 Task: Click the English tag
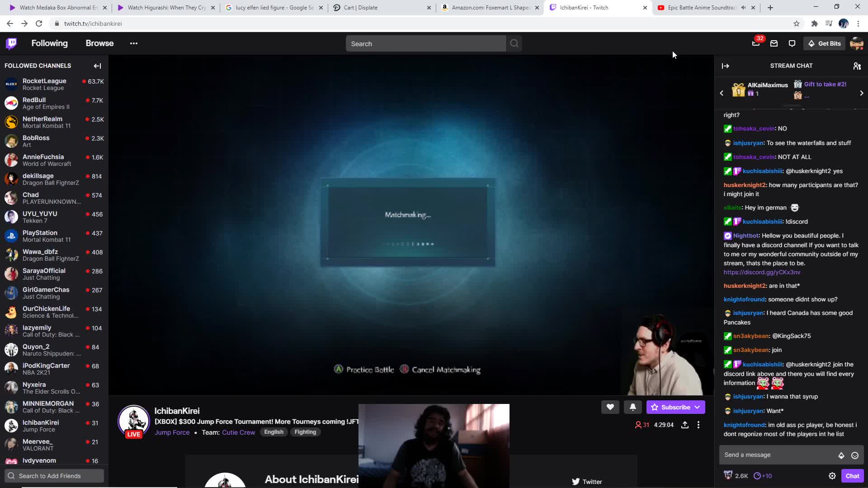pos(274,432)
